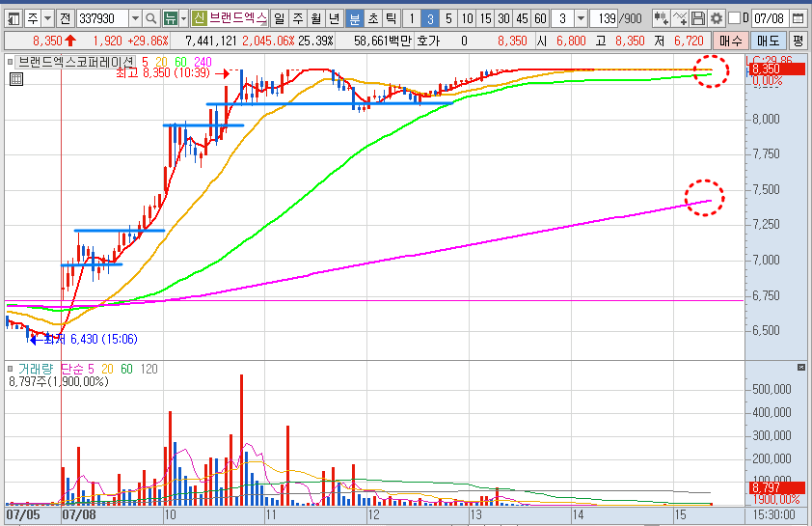Viewport: 812px width, 526px height.
Task: Click the add candlestick chart icon
Action: point(661,19)
